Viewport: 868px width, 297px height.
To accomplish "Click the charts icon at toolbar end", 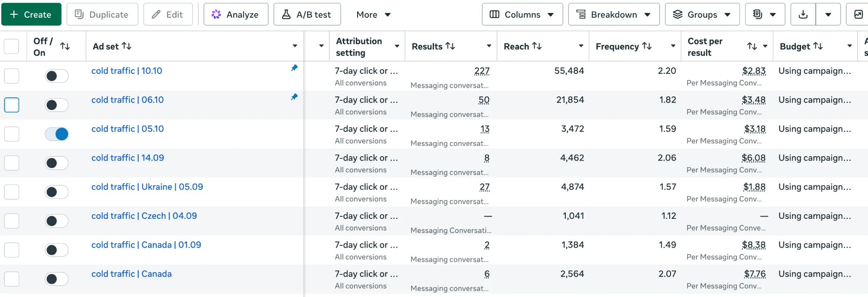I will pyautogui.click(x=858, y=14).
